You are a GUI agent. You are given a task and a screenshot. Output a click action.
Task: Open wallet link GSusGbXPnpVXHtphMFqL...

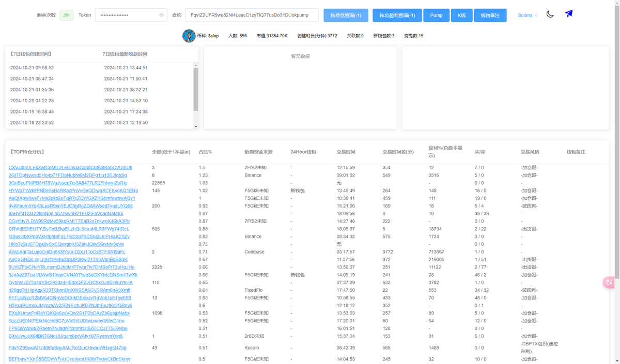69,236
